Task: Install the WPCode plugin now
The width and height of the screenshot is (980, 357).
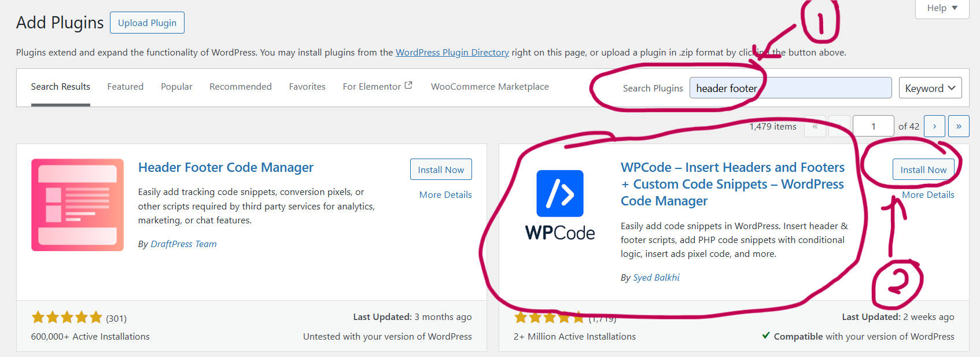Action: point(923,170)
